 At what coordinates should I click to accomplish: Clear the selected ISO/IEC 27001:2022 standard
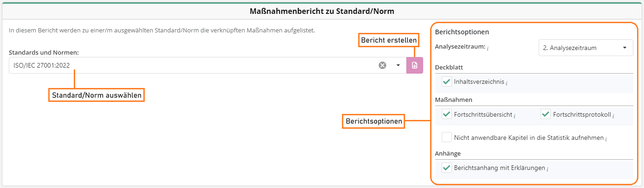point(382,65)
